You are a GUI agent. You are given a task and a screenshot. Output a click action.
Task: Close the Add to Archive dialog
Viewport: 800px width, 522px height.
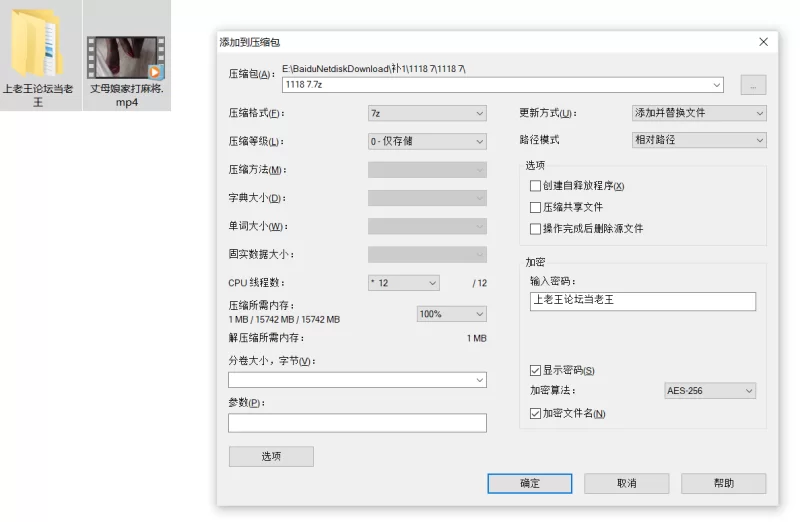(x=764, y=42)
